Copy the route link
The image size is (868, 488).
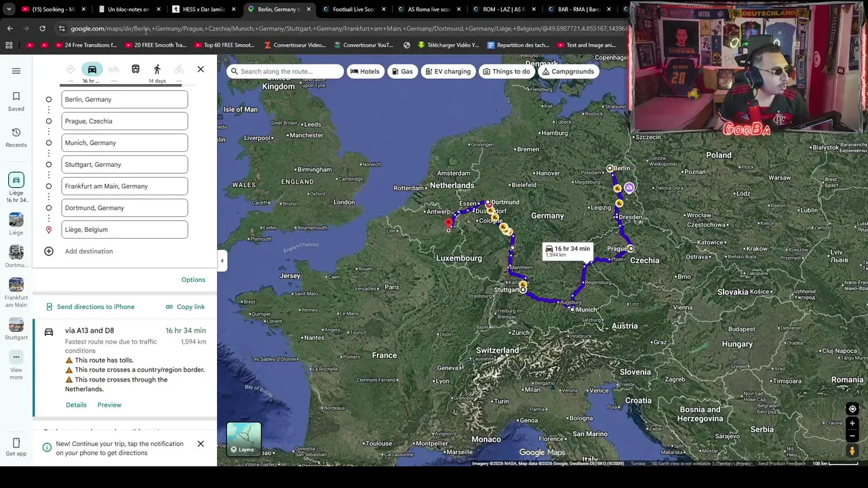[x=185, y=307]
